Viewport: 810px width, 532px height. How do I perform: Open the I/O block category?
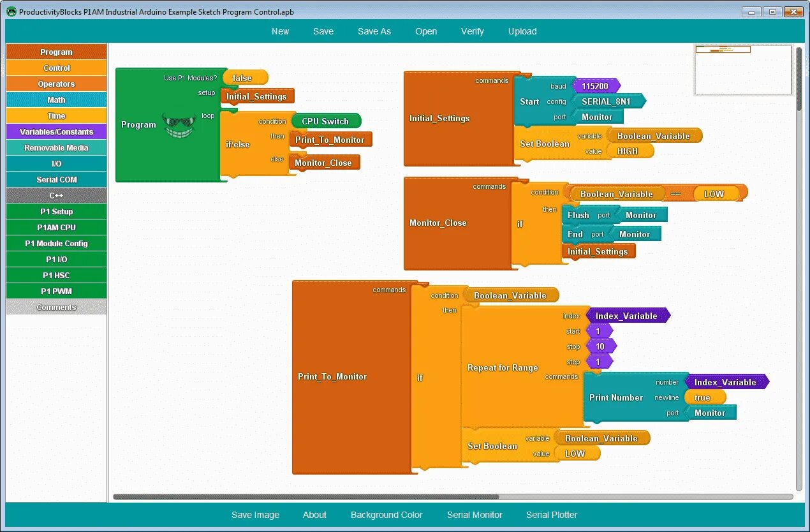pyautogui.click(x=56, y=163)
